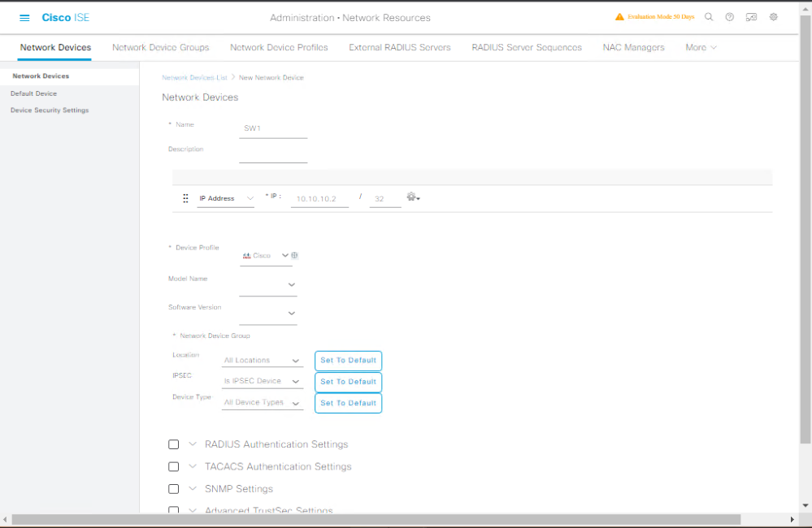Switch to Network Device Profiles tab
The height and width of the screenshot is (528, 812).
[x=279, y=48]
